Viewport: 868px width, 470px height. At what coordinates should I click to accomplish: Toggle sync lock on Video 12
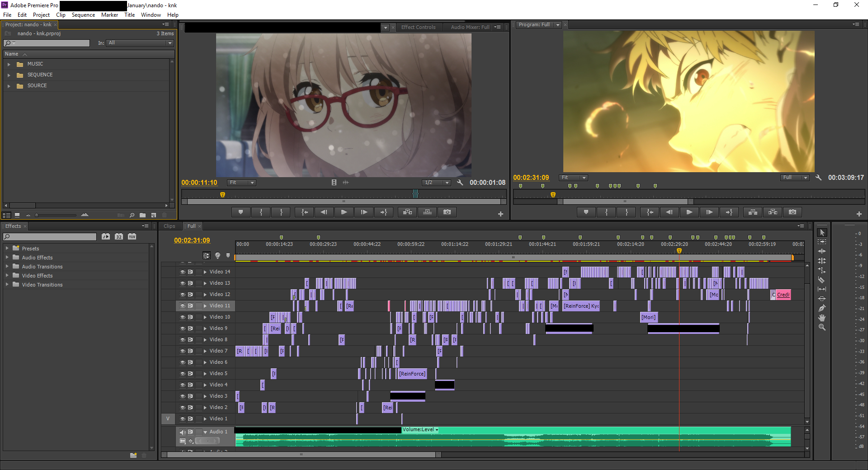point(190,295)
